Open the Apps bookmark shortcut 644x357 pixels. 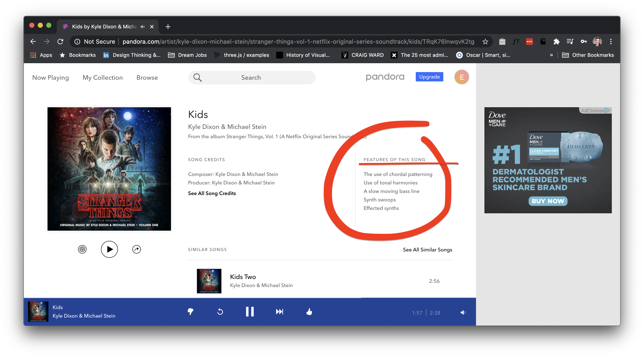point(41,55)
